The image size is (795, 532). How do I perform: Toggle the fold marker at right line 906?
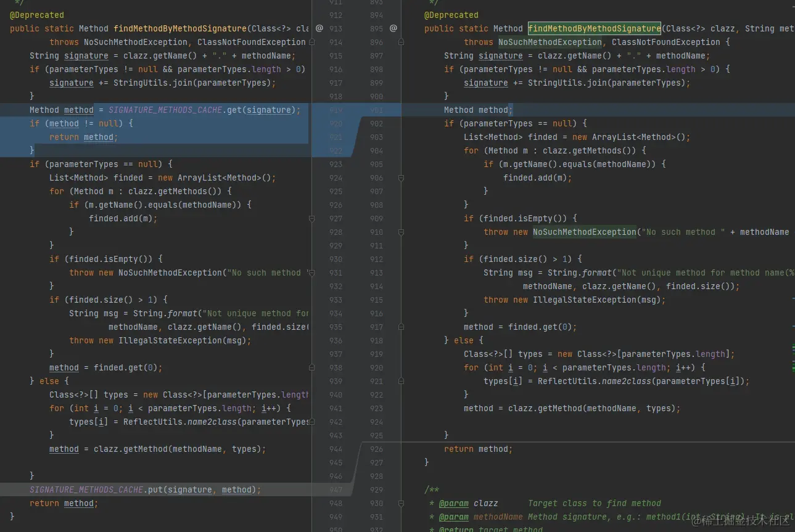[x=401, y=178]
